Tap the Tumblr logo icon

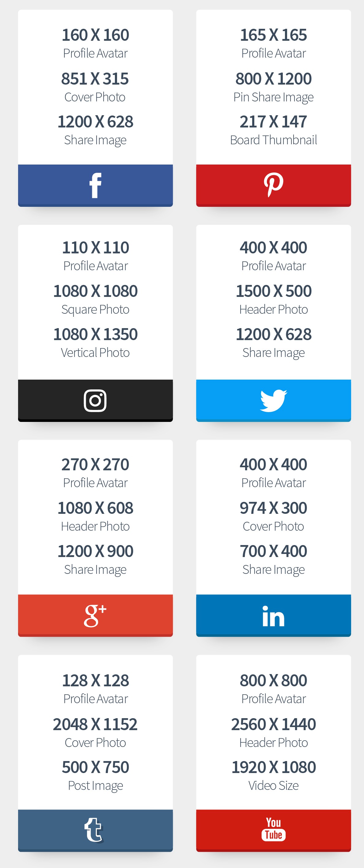click(94, 830)
